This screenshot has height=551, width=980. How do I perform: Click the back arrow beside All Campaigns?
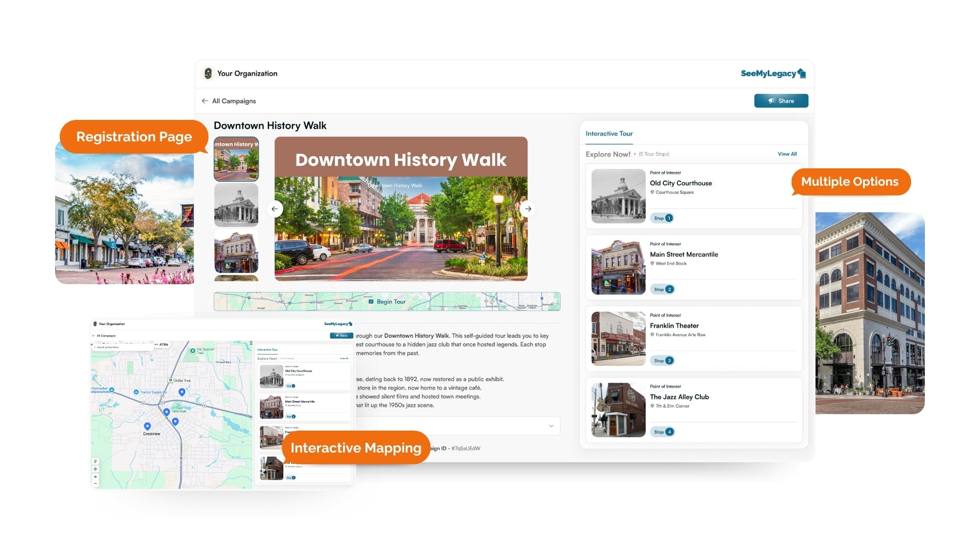click(205, 101)
